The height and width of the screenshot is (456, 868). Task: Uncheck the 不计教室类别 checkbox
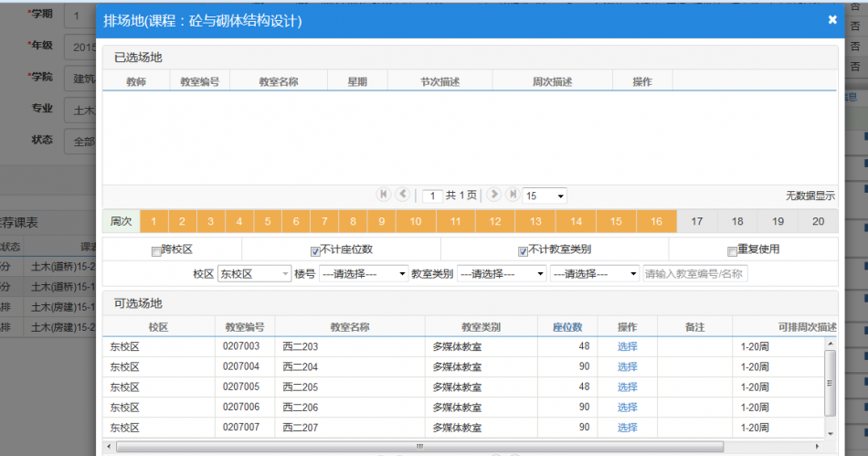[x=523, y=250]
